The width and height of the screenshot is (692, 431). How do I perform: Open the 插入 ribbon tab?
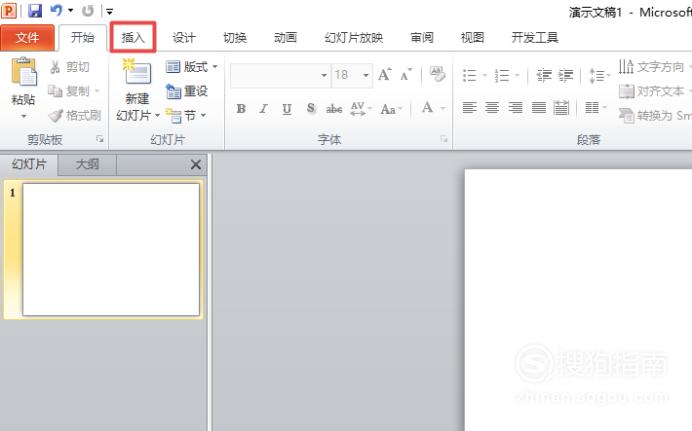[133, 37]
